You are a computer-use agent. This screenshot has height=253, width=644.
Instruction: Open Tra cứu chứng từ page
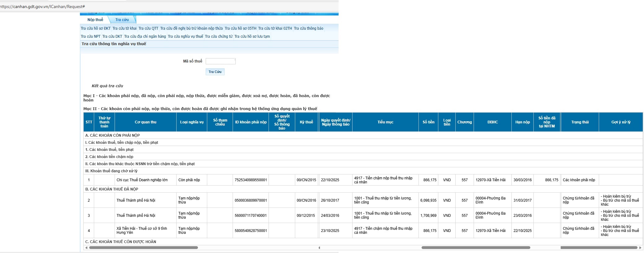coord(219,36)
